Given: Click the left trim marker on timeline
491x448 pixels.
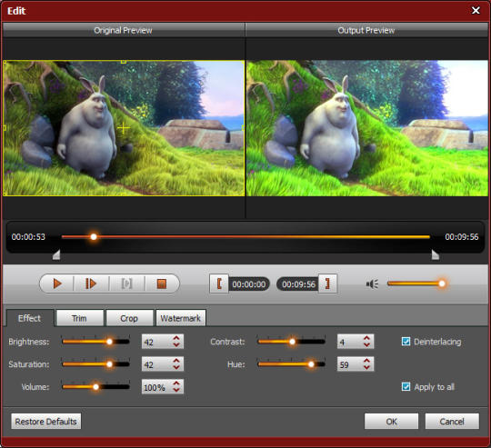Looking at the screenshot, I should coord(56,254).
